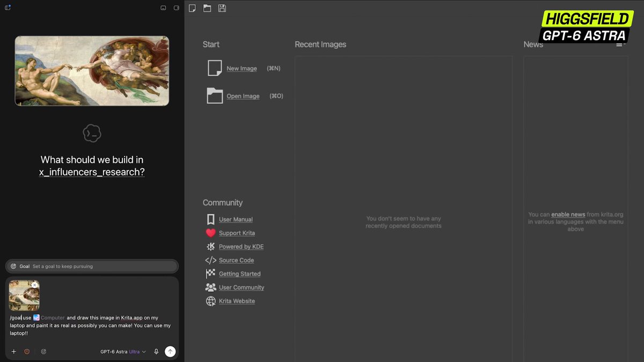This screenshot has height=362, width=644.
Task: Click the new document toolbar icon
Action: 192,8
